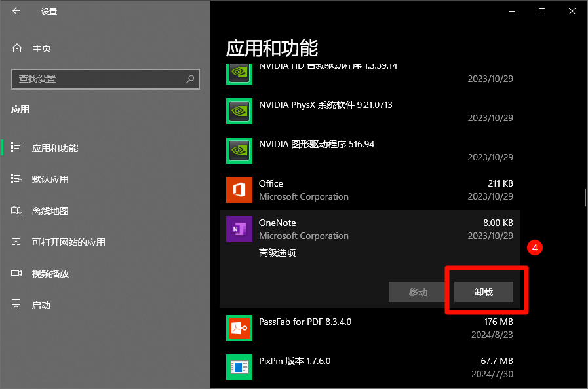Viewport: 588px width, 389px height.
Task: Click the 2024/7/30 install date
Action: click(x=492, y=374)
